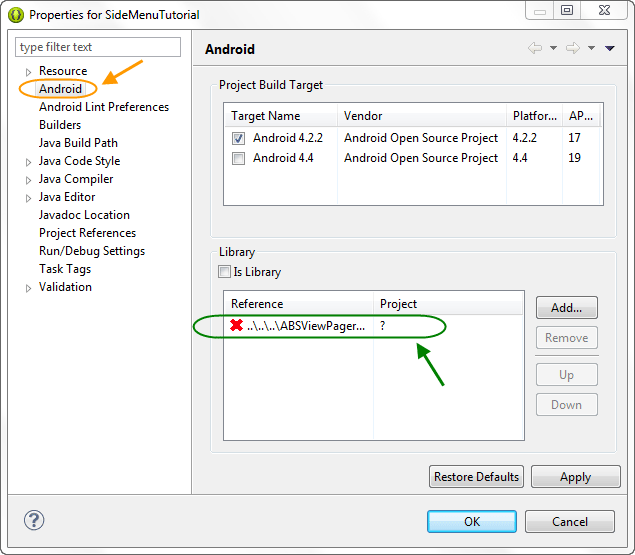Viewport: 635px width, 555px height.
Task: Click the 4.2.2 platform cell
Action: pos(524,138)
